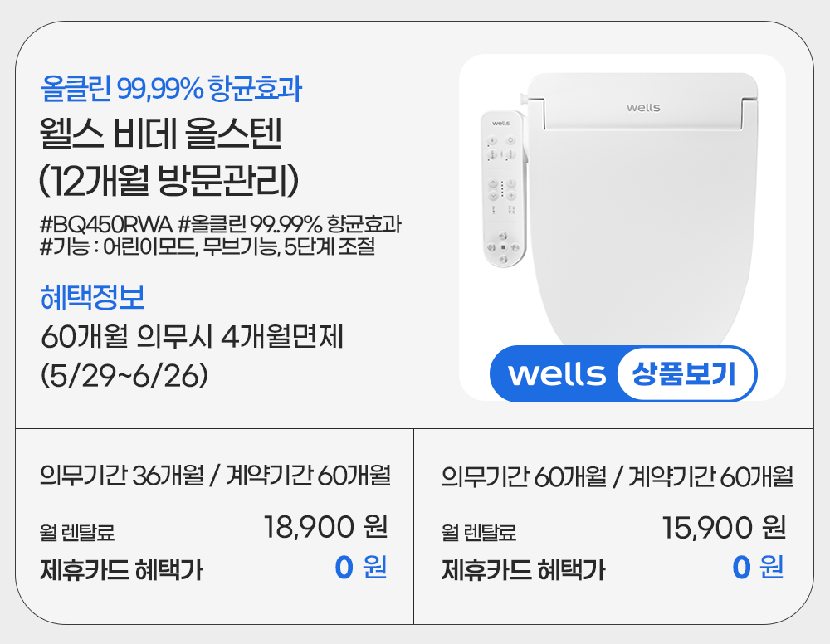
Task: Click the wells logo in the blue badge
Action: tap(557, 374)
